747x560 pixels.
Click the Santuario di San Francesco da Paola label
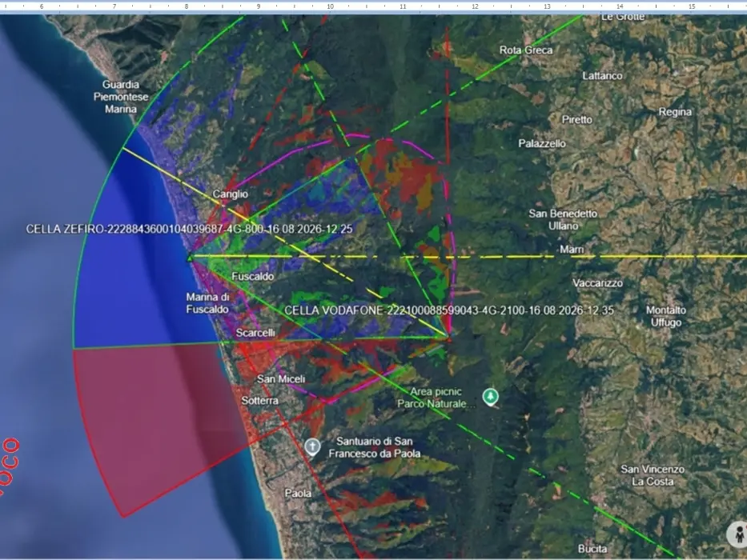pos(375,447)
